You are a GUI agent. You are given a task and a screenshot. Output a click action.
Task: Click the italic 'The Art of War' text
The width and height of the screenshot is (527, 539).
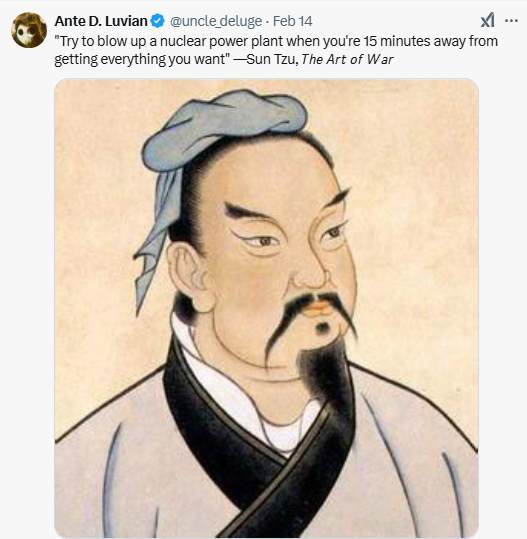coord(347,59)
